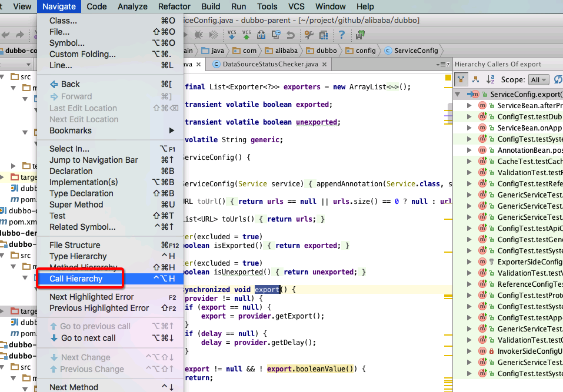Expand the CacheTest.testCach hierarchy node
The height and width of the screenshot is (392, 563).
point(469,162)
